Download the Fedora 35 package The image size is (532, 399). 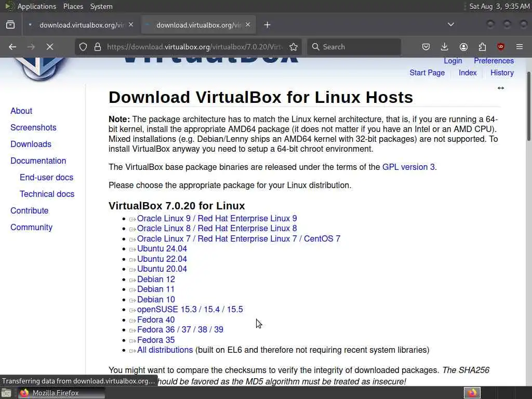[156, 340]
